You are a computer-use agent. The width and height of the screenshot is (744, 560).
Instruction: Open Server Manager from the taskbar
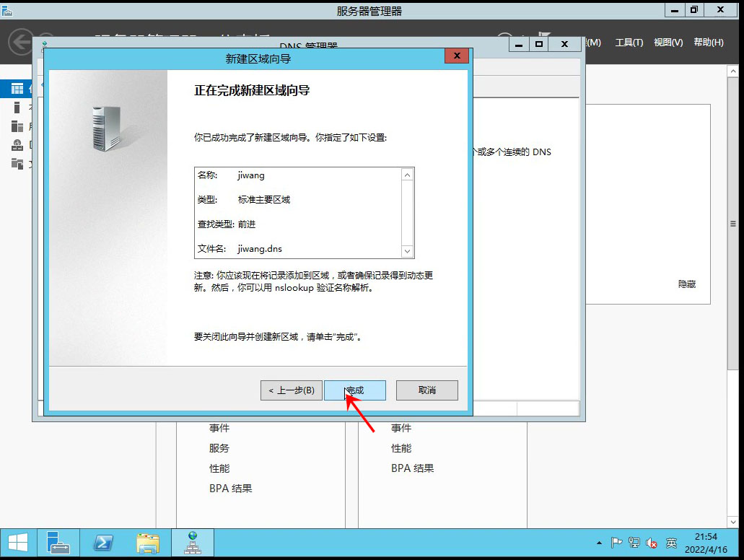58,543
